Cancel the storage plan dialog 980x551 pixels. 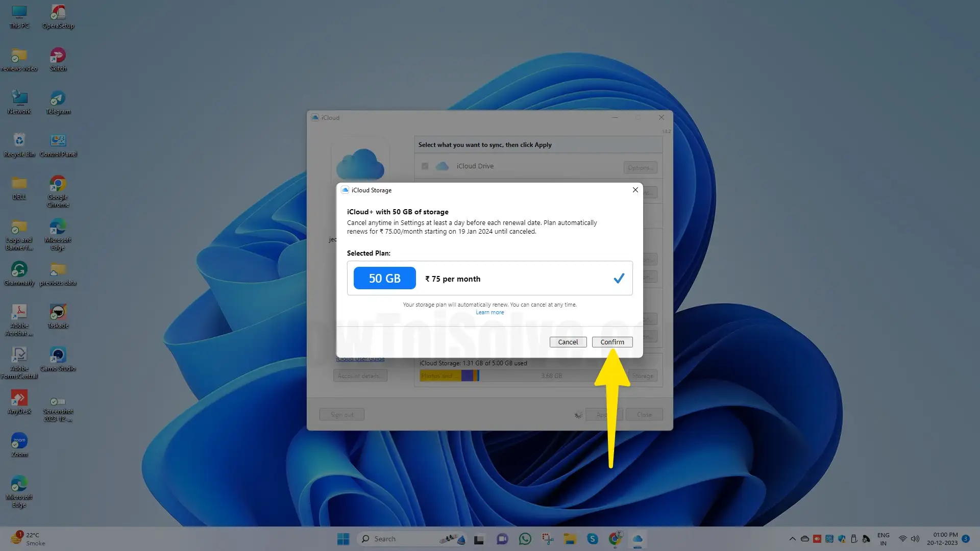[568, 342]
